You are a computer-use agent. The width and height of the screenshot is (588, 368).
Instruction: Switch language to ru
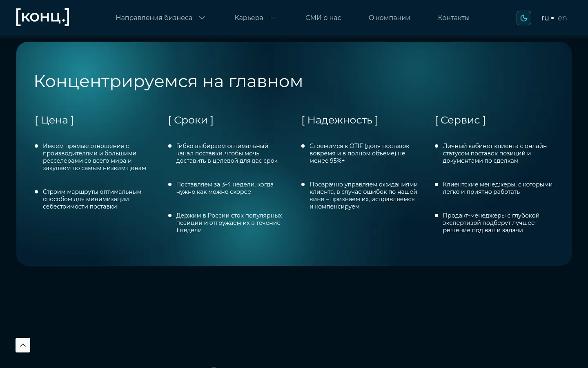(545, 18)
